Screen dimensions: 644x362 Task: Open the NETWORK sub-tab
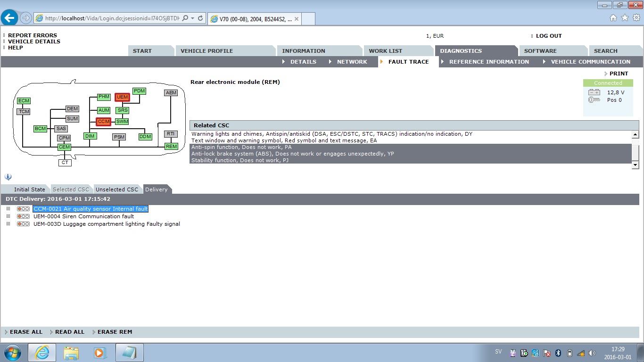coord(352,62)
